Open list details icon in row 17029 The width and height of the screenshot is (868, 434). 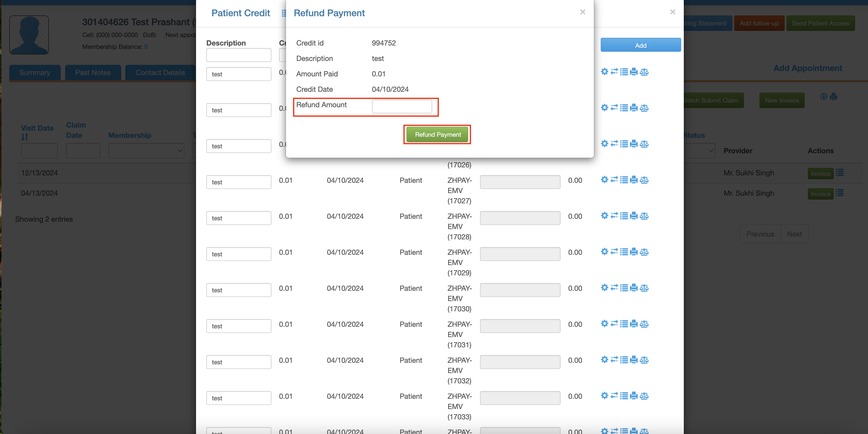tap(624, 252)
